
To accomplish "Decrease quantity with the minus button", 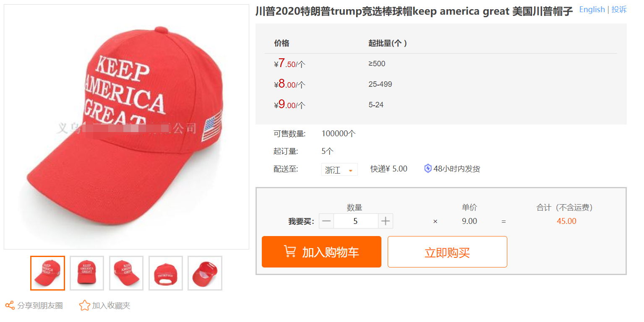I will (326, 221).
